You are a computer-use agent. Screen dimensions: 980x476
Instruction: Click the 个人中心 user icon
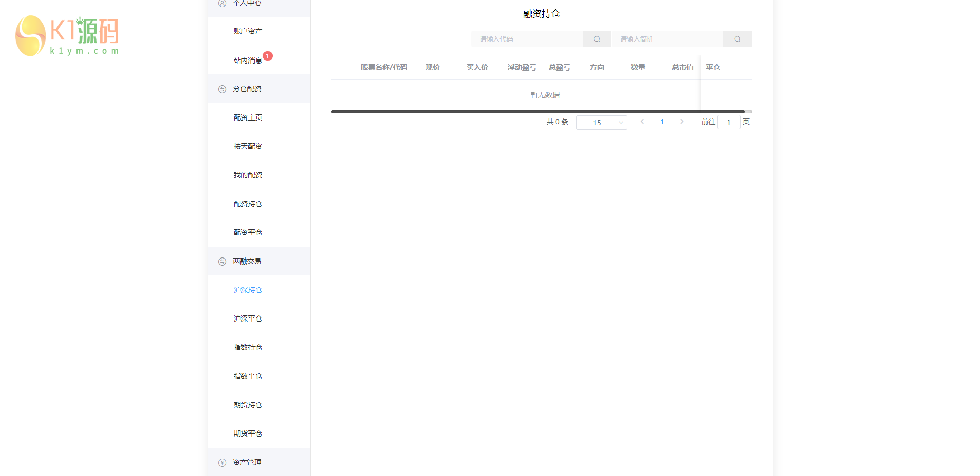coord(222,3)
